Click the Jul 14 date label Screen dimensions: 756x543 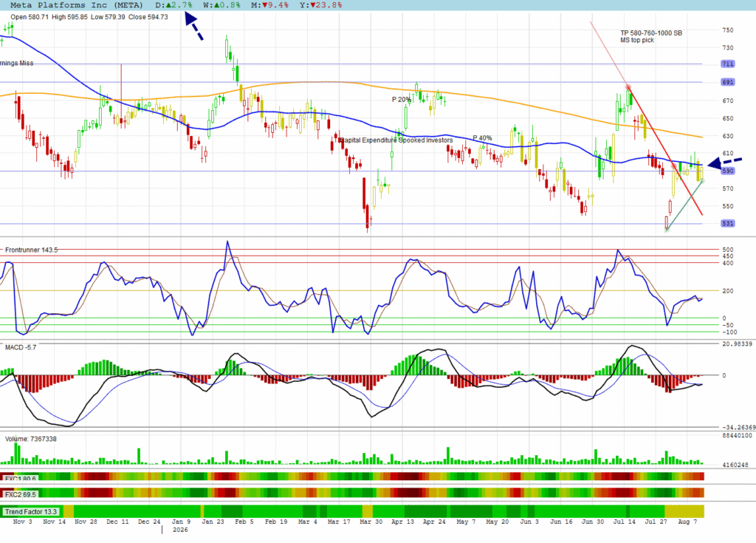(x=625, y=522)
